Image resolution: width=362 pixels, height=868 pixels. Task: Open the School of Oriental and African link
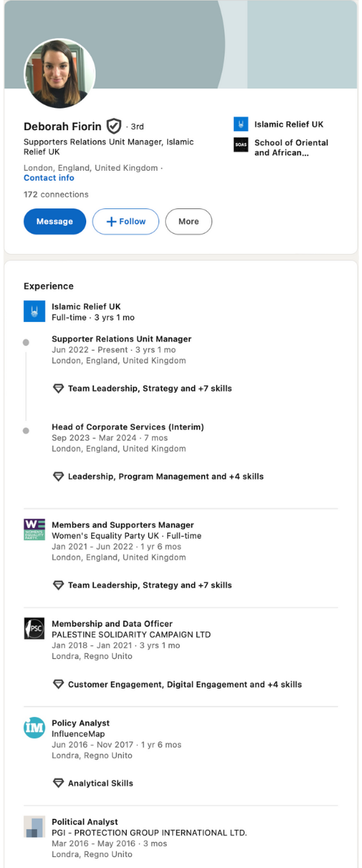[291, 148]
